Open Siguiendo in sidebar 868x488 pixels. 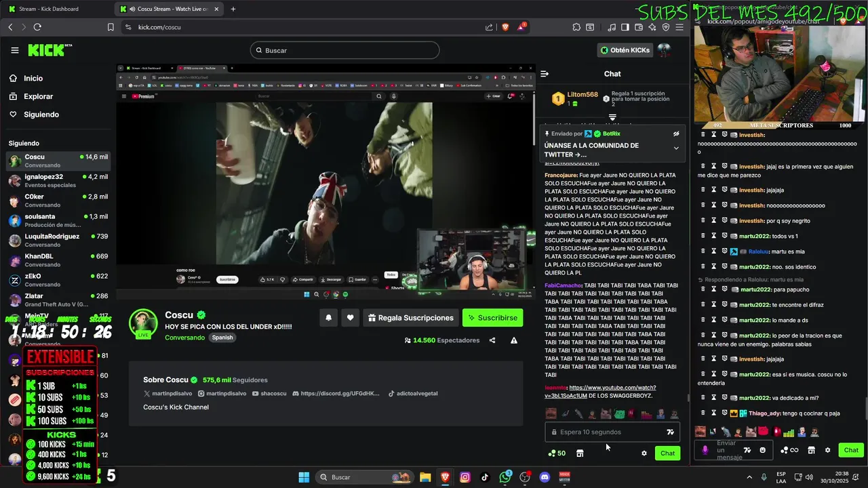(41, 115)
